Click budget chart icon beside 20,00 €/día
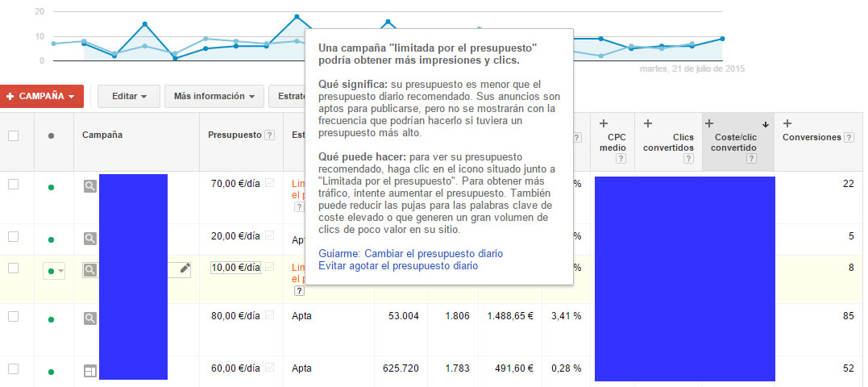Screen dimensions: 868x387 pyautogui.click(x=270, y=235)
